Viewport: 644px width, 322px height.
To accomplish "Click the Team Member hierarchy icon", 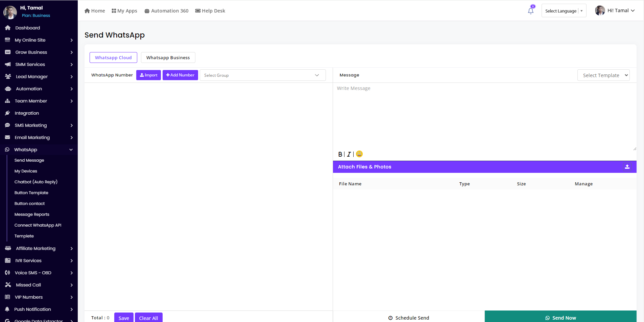I will 7,101.
